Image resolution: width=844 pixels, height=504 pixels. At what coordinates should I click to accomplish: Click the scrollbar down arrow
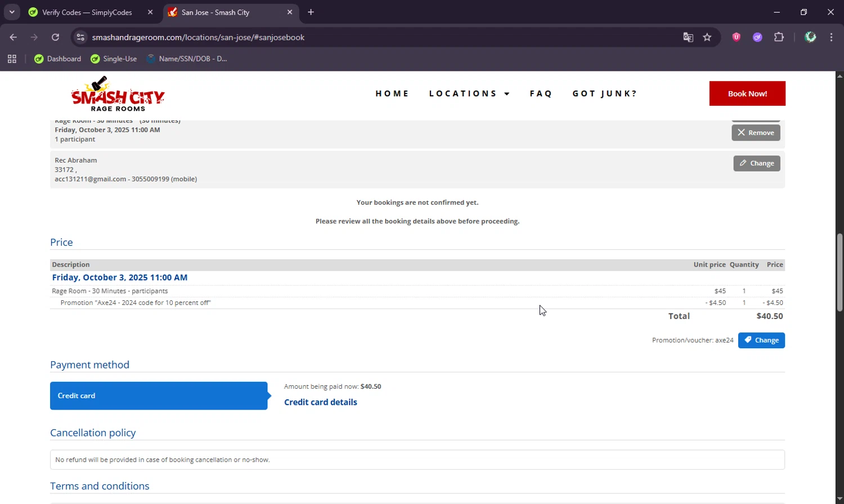[x=839, y=499]
